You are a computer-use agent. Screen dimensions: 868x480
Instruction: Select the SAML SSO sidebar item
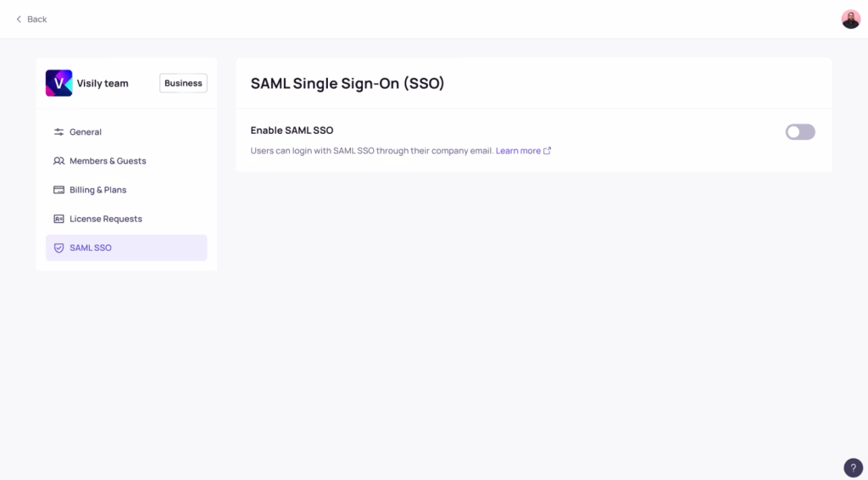126,248
